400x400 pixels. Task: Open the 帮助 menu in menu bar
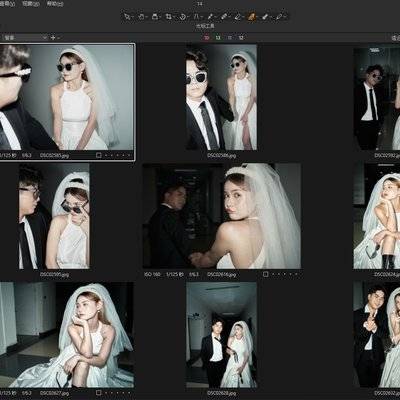pyautogui.click(x=55, y=4)
